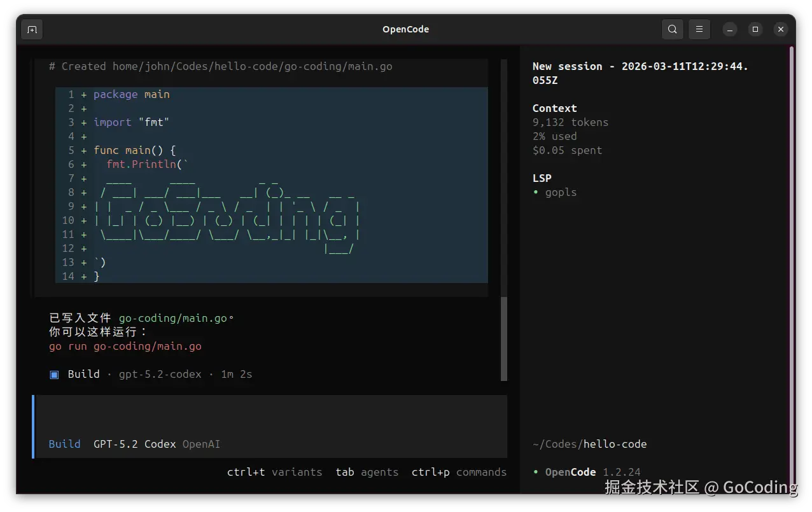Select the Build agent label in prompt
The height and width of the screenshot is (512, 812).
click(64, 444)
